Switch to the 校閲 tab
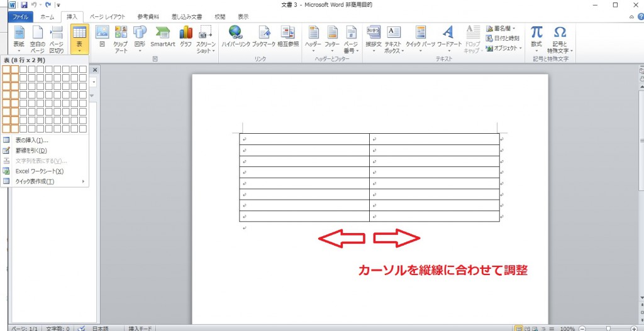 click(219, 17)
